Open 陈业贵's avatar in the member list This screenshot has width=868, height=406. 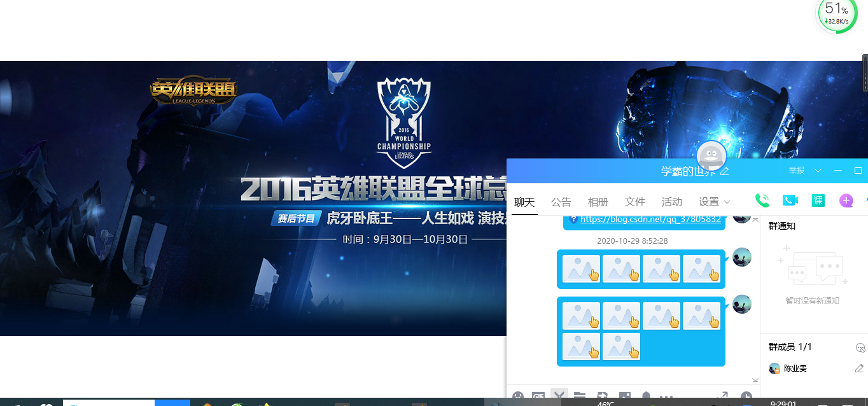(774, 368)
